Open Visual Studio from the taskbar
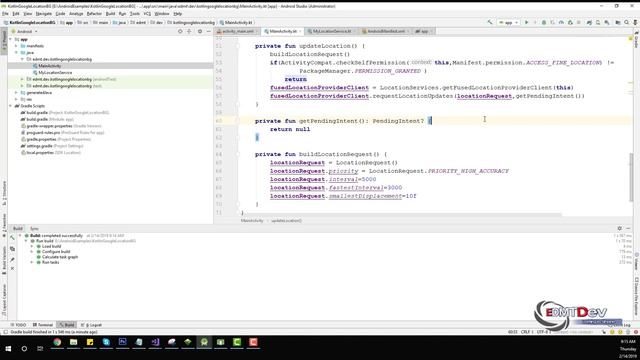640x360 pixels. tap(155, 342)
